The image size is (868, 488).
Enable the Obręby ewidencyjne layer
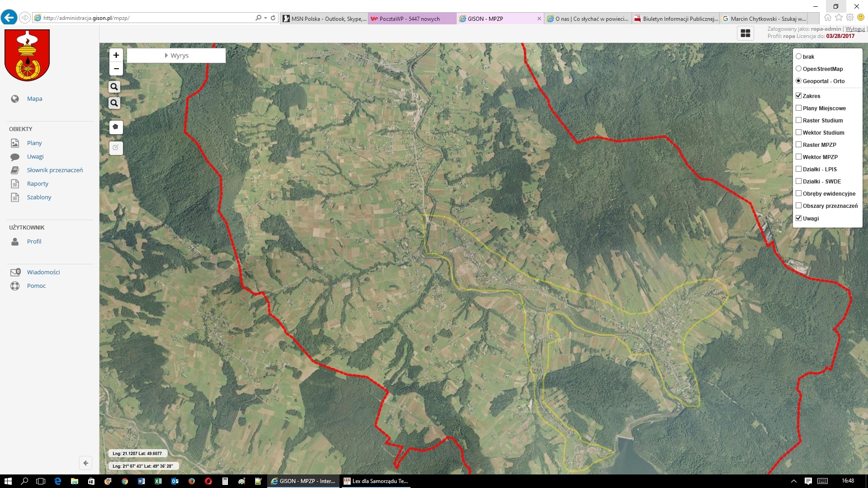coord(799,193)
